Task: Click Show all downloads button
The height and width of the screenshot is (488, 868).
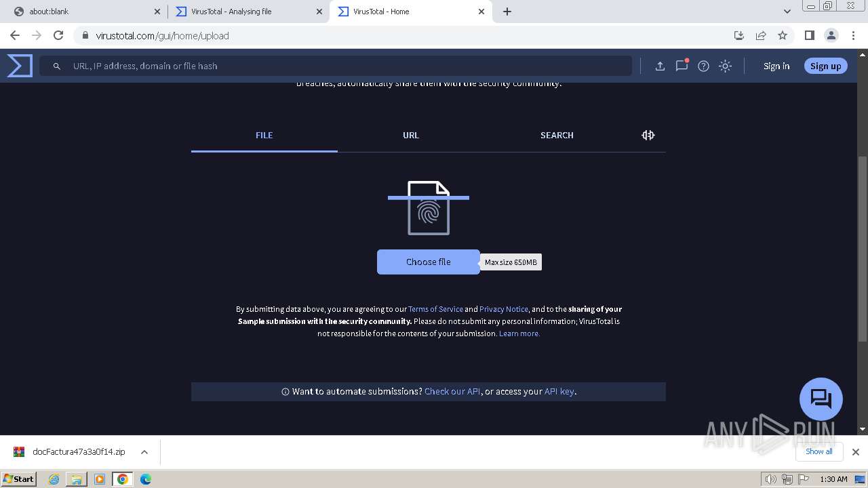Action: (819, 451)
